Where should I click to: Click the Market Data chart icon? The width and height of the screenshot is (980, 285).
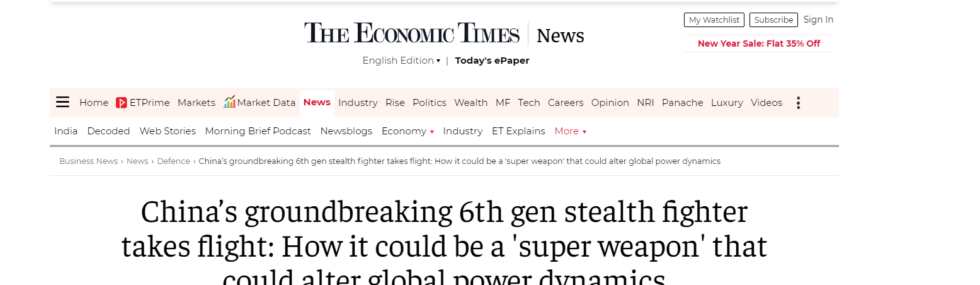[229, 102]
